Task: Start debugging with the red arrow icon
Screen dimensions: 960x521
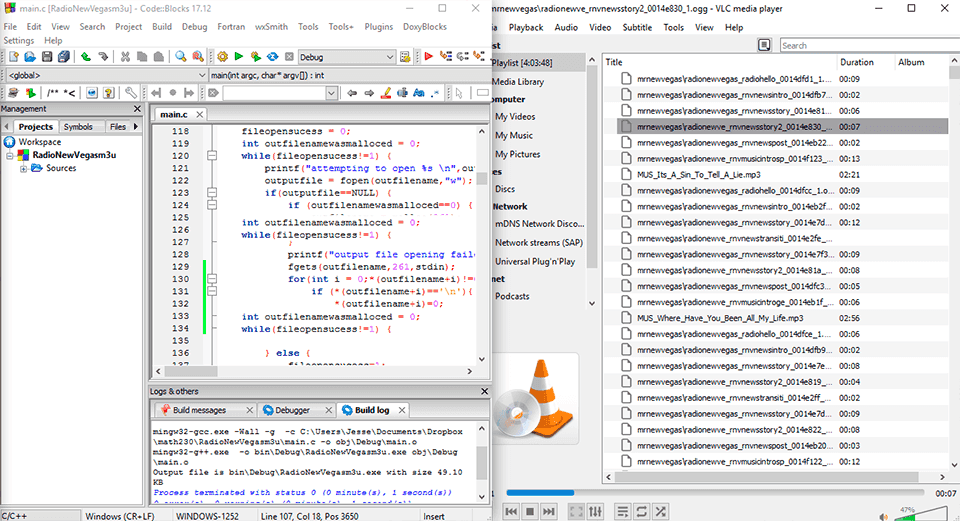Action: pyautogui.click(x=429, y=57)
